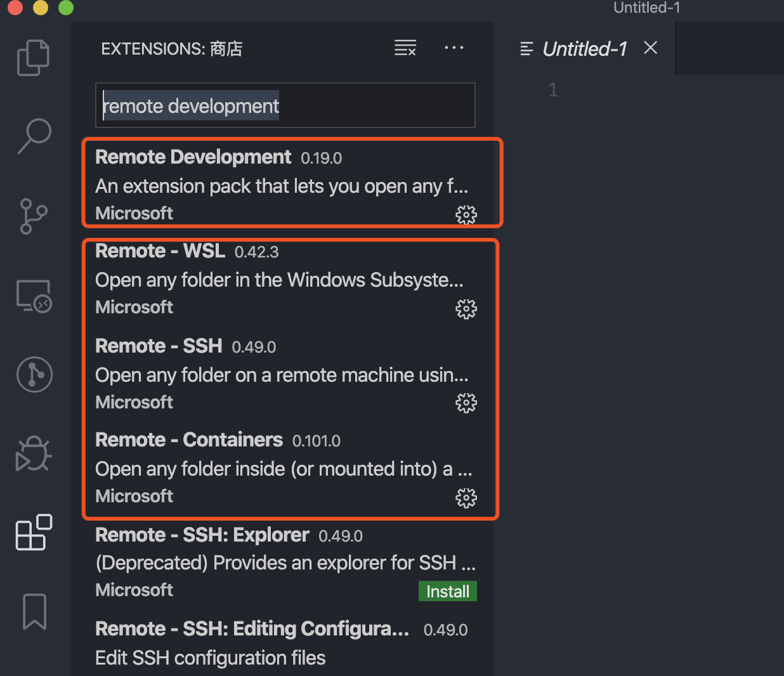Open the Remote - SSH manage gear
This screenshot has height=676, width=784.
466,403
